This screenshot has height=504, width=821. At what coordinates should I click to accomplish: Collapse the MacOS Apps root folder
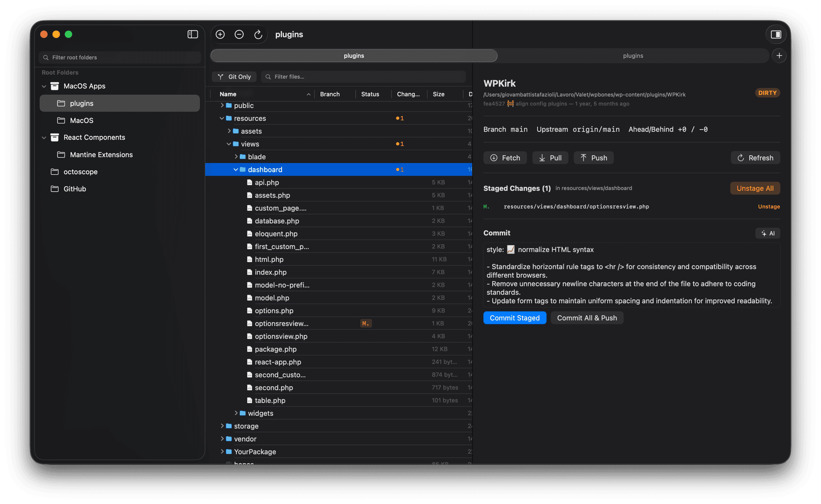point(44,86)
